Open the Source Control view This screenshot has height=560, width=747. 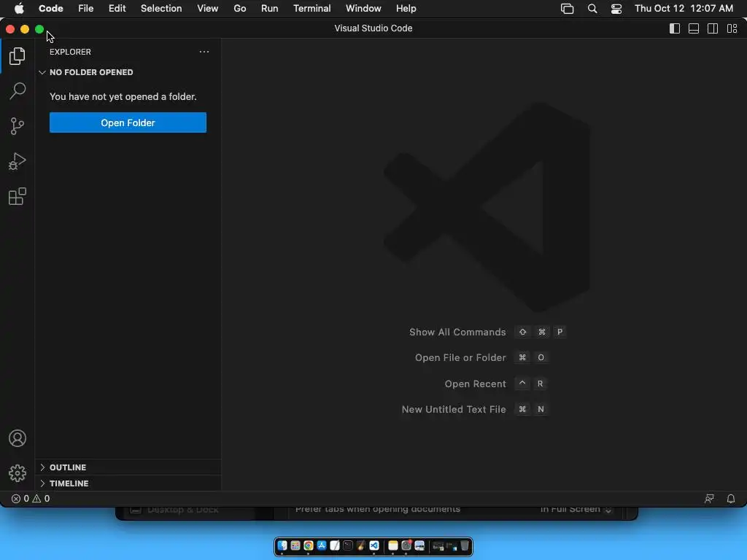18,126
